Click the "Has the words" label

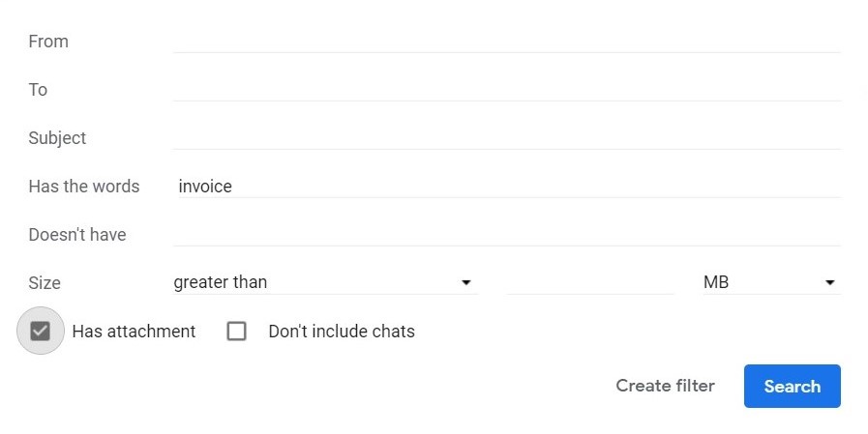[x=84, y=187]
